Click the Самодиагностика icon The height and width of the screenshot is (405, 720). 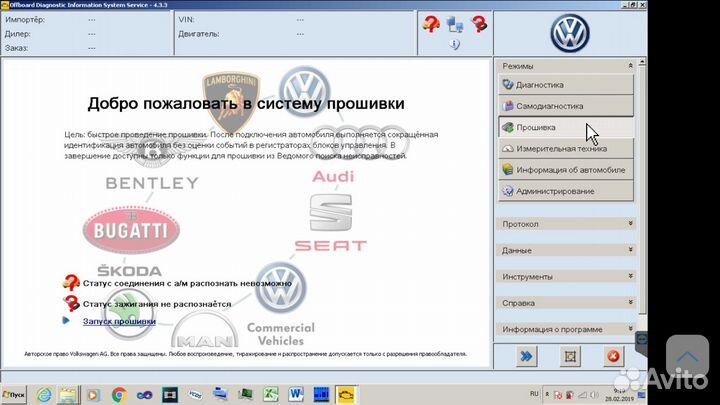tap(507, 106)
